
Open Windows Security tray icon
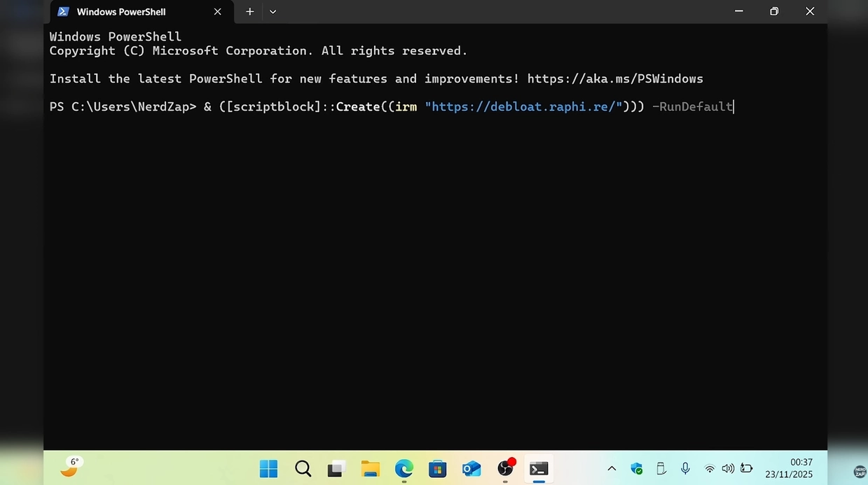click(636, 469)
